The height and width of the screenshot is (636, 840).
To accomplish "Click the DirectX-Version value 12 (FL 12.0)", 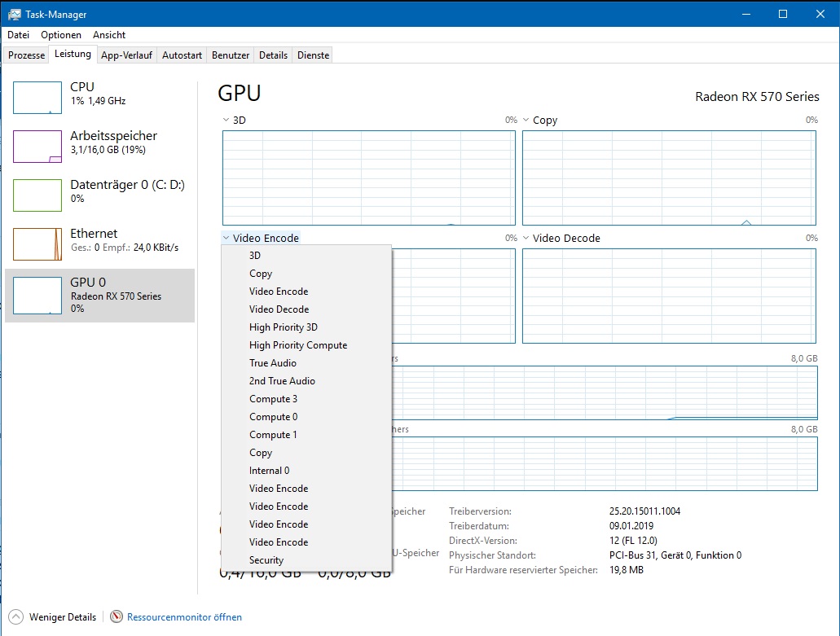I will (x=633, y=541).
